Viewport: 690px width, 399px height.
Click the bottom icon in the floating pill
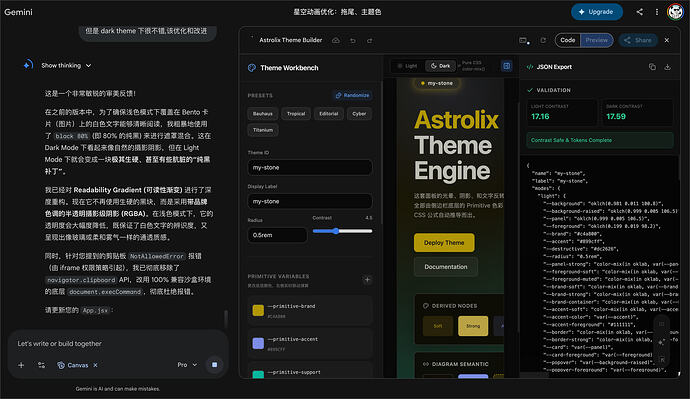661,360
